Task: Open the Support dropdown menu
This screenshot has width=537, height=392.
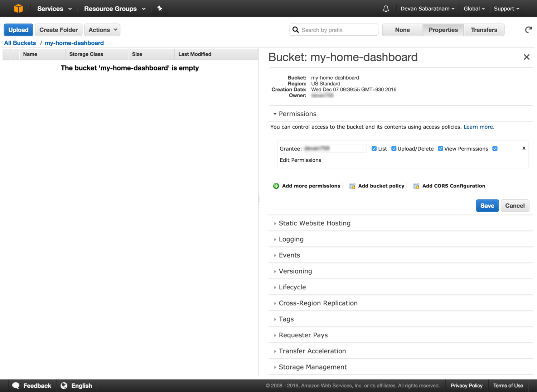Action: [507, 9]
